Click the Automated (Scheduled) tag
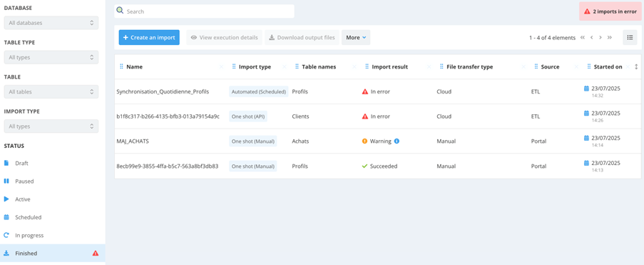 tap(259, 91)
